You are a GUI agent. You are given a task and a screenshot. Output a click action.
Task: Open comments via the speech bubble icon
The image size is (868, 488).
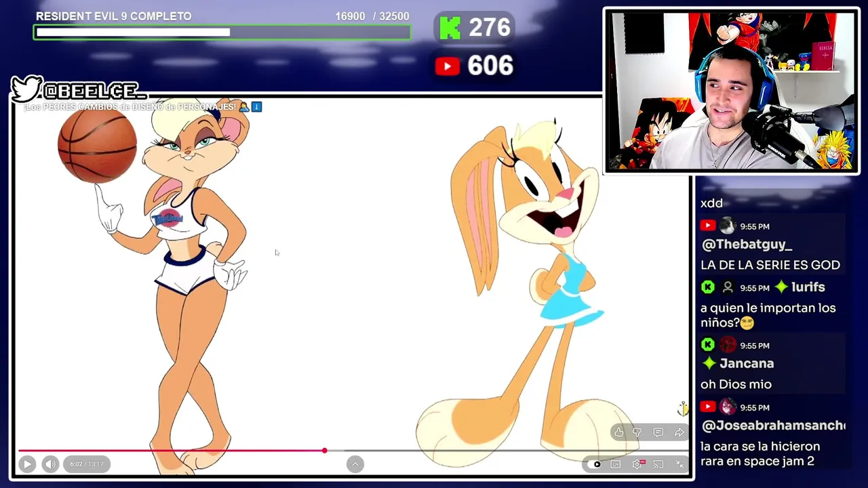point(658,432)
